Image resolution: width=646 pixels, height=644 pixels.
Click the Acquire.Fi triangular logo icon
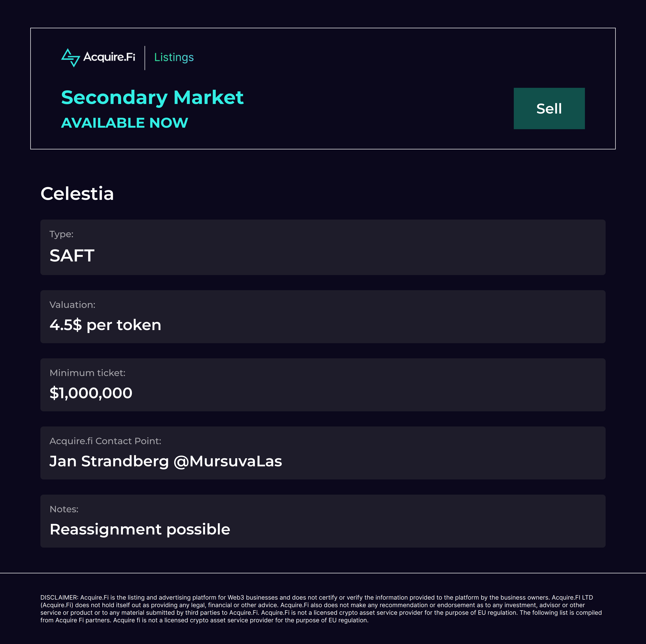tap(70, 58)
